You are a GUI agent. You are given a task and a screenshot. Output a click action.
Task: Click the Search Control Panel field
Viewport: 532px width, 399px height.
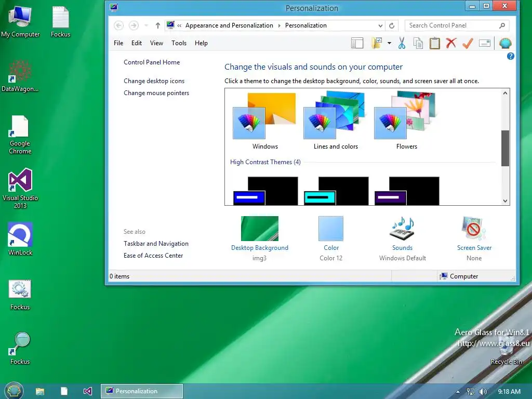(x=457, y=25)
